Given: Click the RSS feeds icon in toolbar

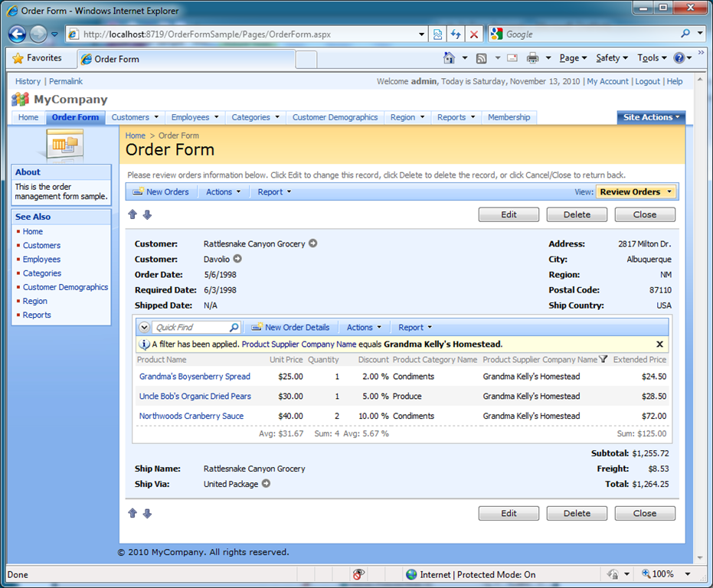Looking at the screenshot, I should point(481,58).
